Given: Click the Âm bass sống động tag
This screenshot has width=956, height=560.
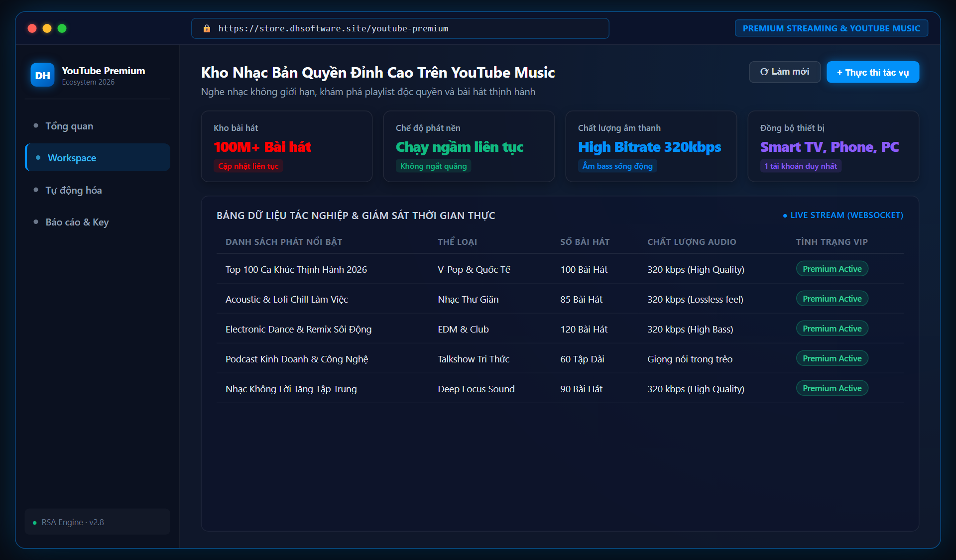Looking at the screenshot, I should (617, 166).
